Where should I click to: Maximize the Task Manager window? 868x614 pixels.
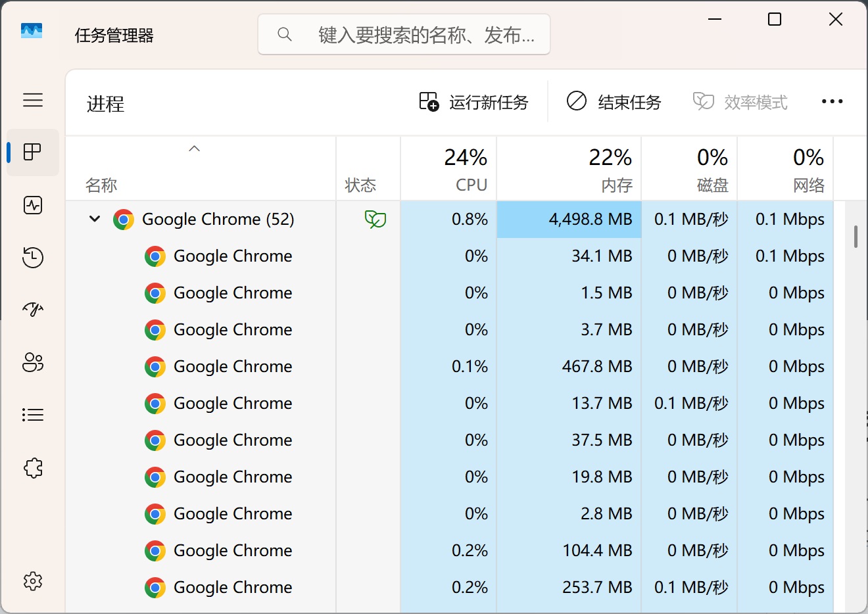coord(775,20)
